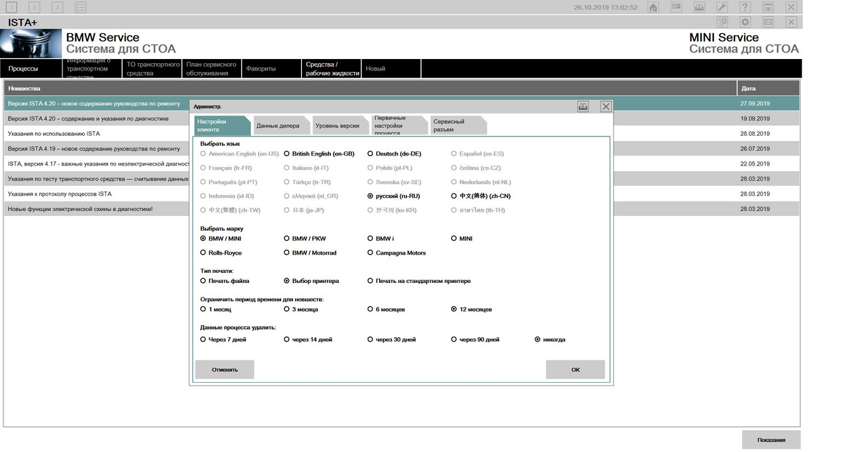The height and width of the screenshot is (452, 868).
Task: Switch to Сервисный разъем tab
Action: (457, 126)
